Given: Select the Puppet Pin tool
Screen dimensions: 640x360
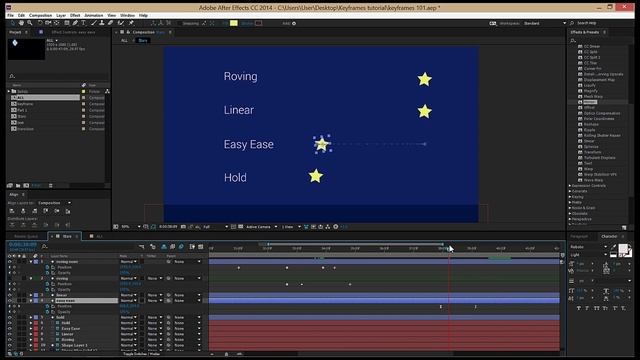Looking at the screenshot, I should click(x=131, y=23).
